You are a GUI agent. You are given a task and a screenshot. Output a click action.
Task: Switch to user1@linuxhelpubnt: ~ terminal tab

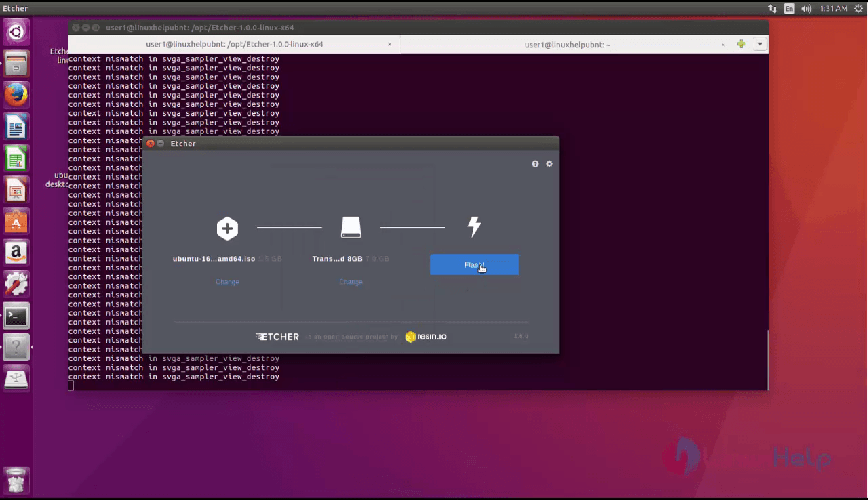click(x=568, y=44)
